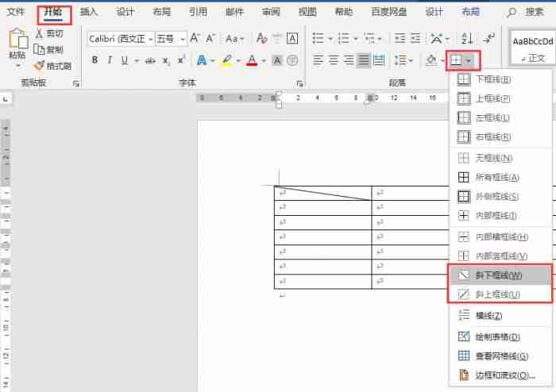
Task: Apply superscript x² formatting
Action: point(181,60)
